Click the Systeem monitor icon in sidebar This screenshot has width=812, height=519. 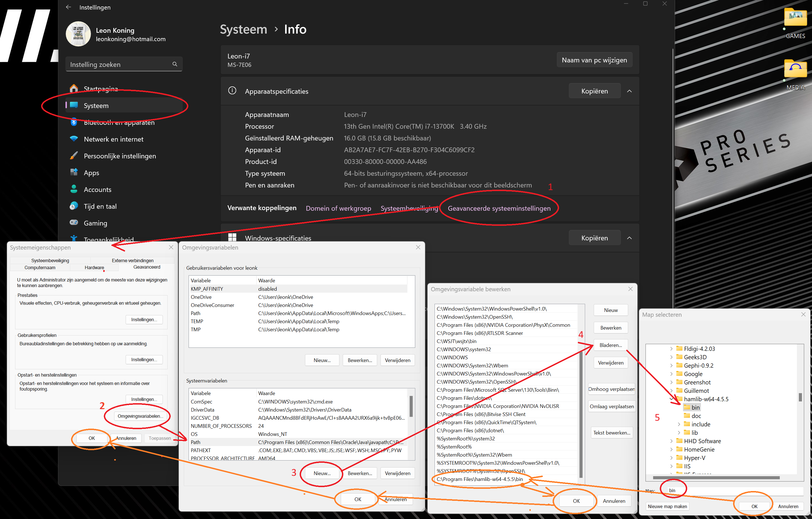click(74, 105)
